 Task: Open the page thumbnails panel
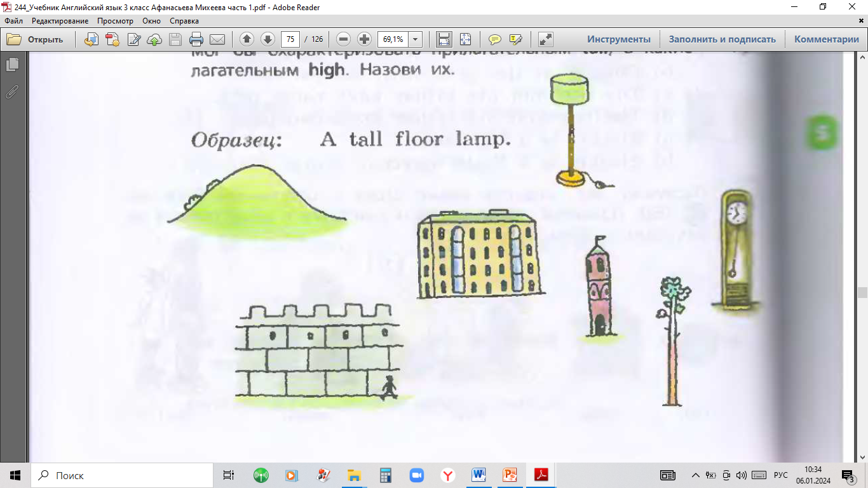[12, 65]
